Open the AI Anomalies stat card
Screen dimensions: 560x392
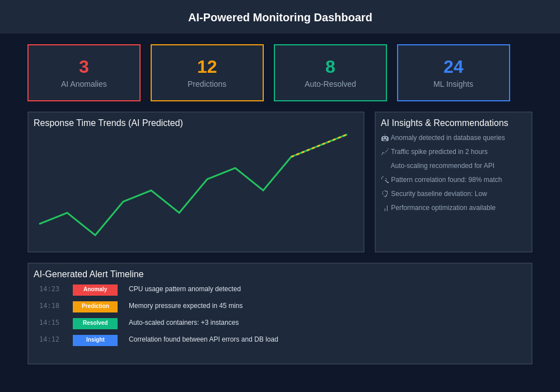coord(84,73)
